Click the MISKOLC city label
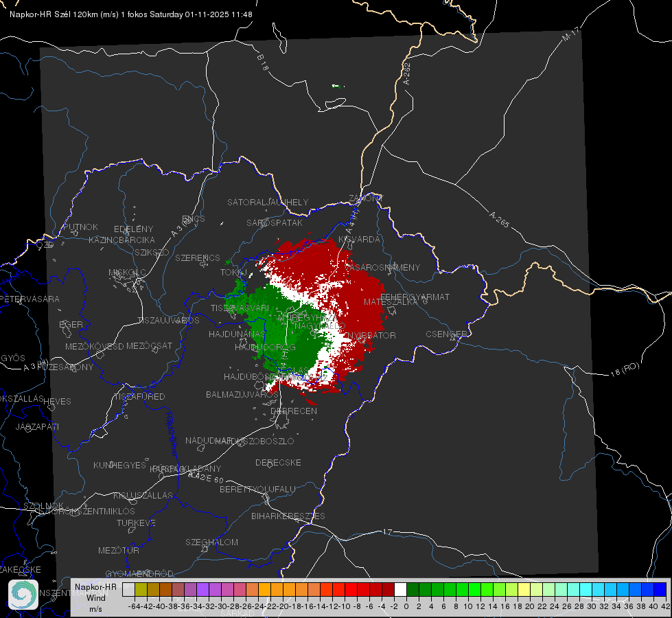 click(127, 273)
